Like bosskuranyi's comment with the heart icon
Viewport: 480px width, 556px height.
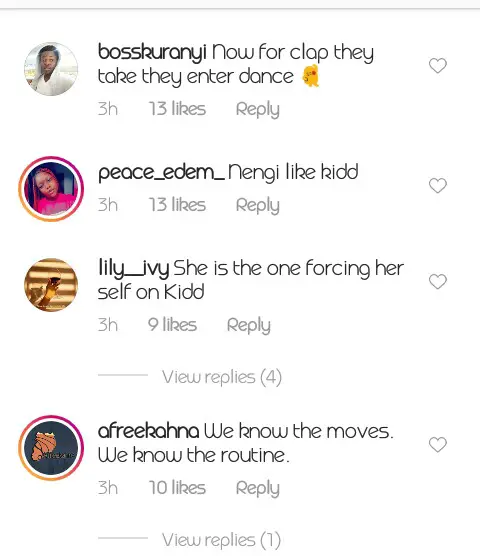coord(438,66)
